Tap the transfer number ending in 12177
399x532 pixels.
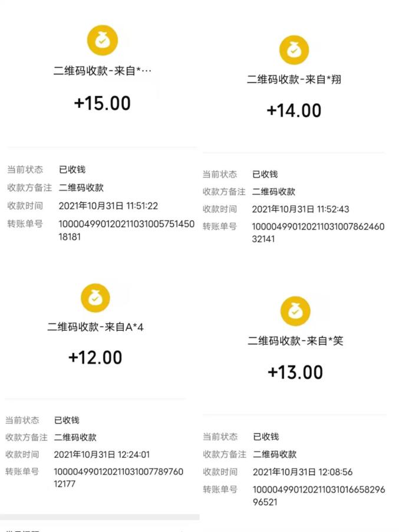[x=118, y=477]
